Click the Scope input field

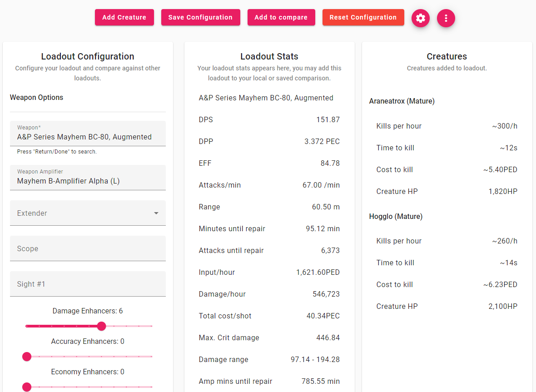[88, 248]
